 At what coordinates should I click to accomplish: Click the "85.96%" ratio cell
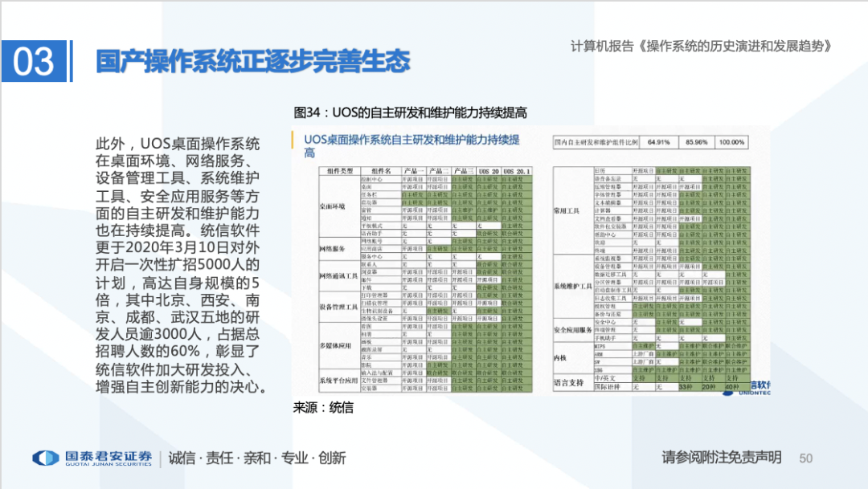coord(696,142)
